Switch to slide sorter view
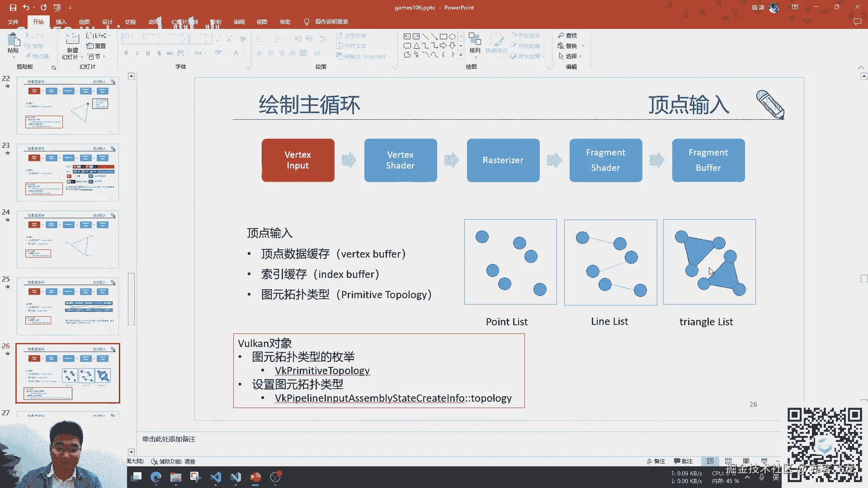Screen dimensions: 868x488 point(728,461)
